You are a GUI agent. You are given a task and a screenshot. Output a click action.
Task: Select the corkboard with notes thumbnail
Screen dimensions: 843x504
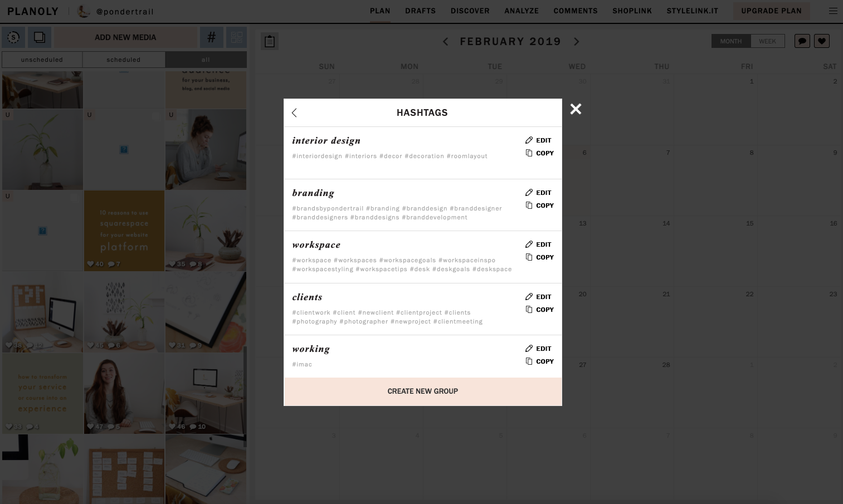coord(124,469)
